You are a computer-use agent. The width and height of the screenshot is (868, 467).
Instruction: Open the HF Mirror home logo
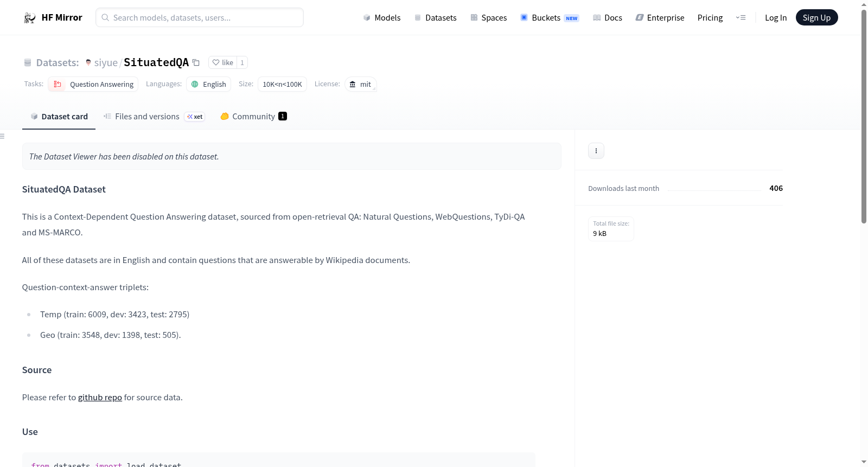[x=53, y=17]
